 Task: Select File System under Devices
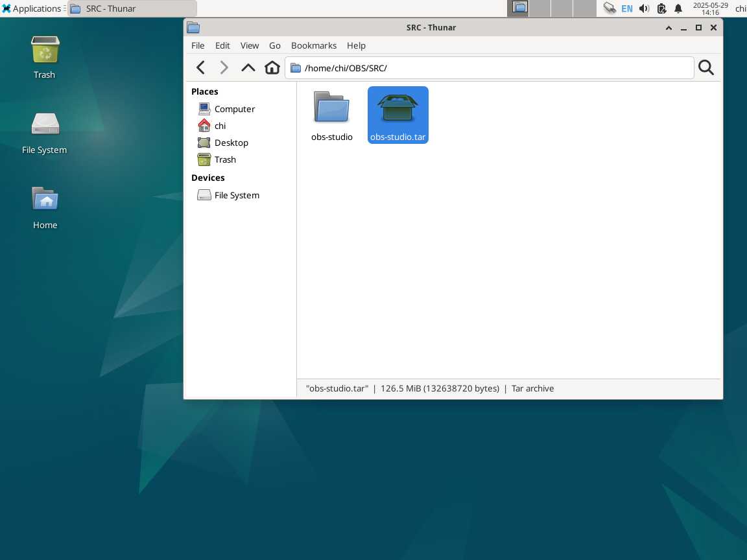pyautogui.click(x=236, y=195)
